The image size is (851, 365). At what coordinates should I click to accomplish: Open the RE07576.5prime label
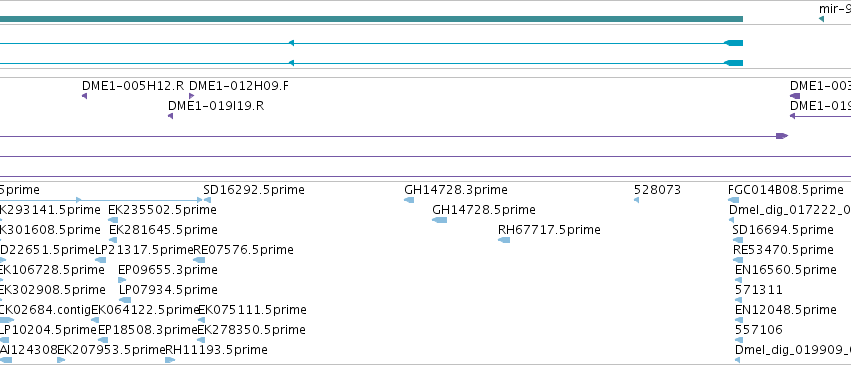tap(244, 249)
